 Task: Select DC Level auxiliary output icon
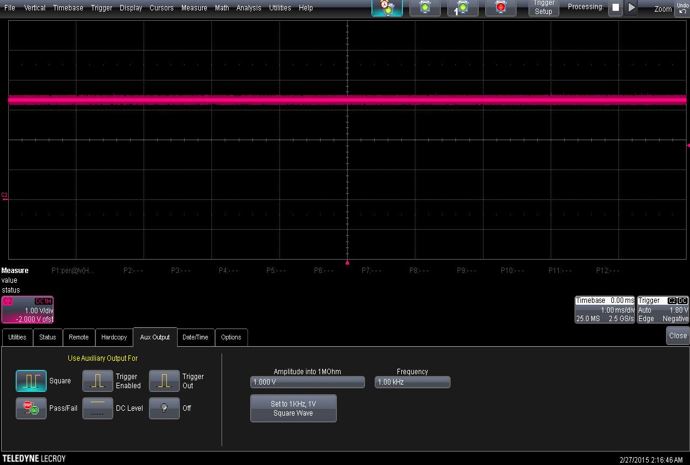(97, 409)
